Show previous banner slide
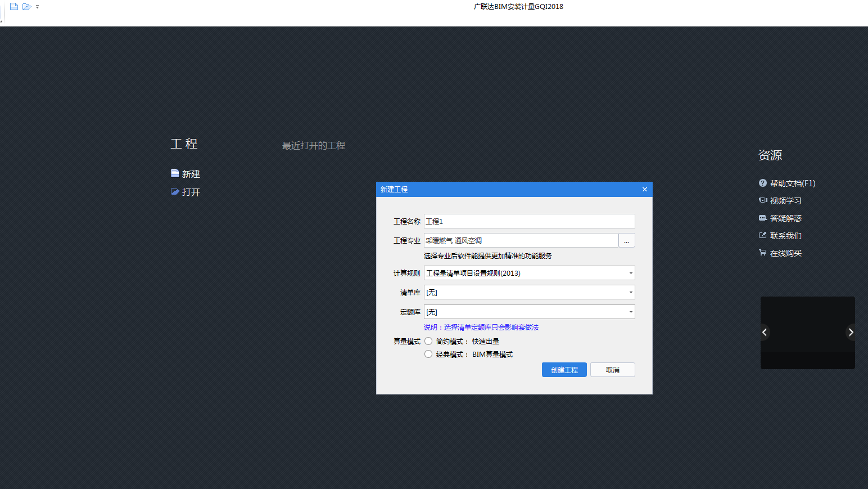This screenshot has width=868, height=489. [765, 333]
